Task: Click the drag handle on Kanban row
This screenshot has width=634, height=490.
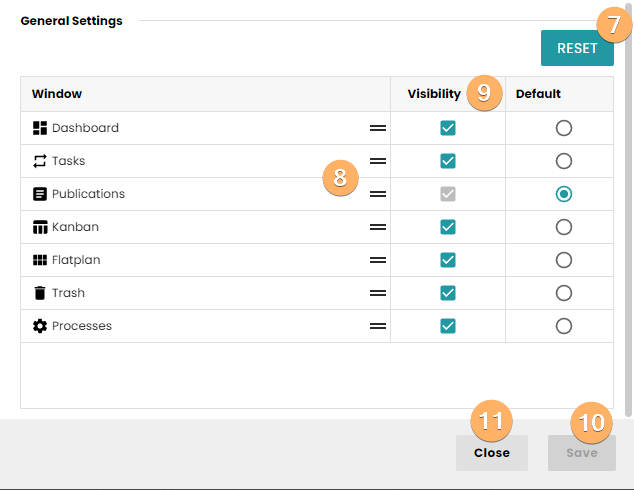Action: pos(378,227)
